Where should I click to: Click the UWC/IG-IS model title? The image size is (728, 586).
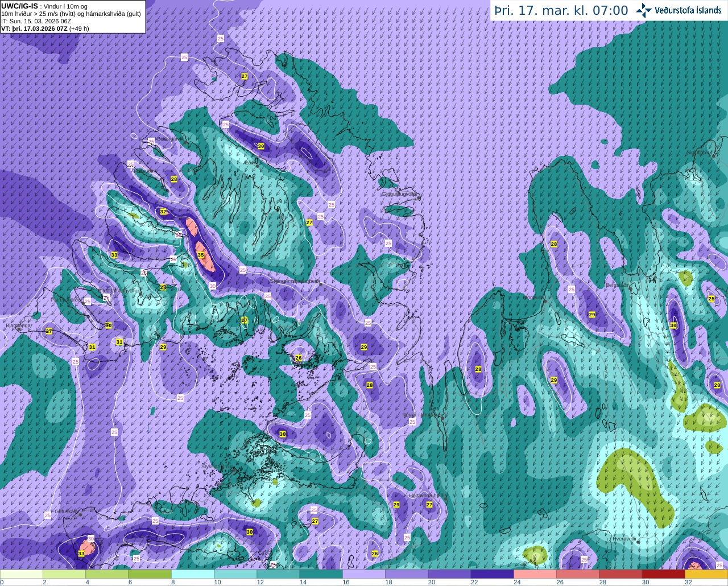click(x=19, y=6)
